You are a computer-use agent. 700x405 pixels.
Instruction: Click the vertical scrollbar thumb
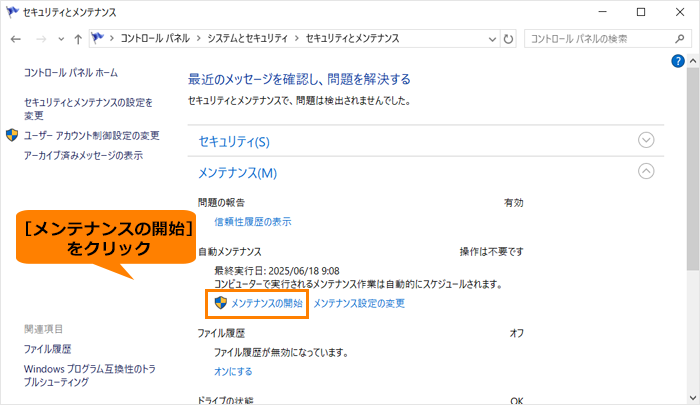click(693, 168)
